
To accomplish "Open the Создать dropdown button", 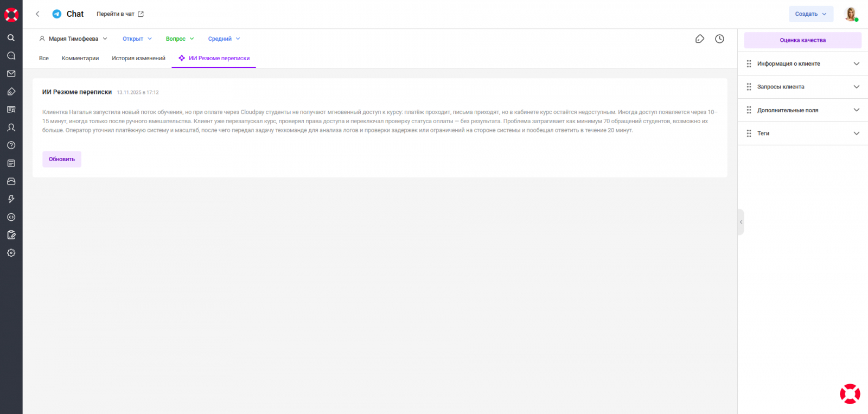I will (811, 14).
